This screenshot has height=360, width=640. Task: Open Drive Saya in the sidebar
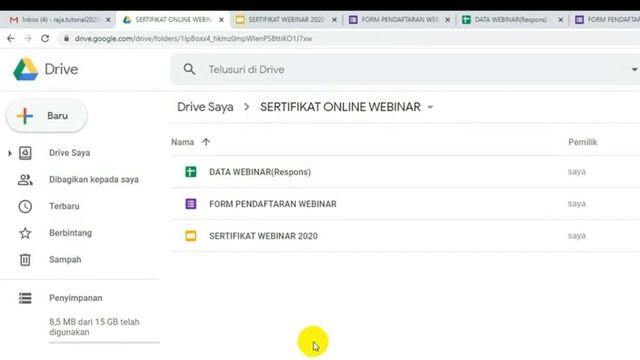click(69, 153)
